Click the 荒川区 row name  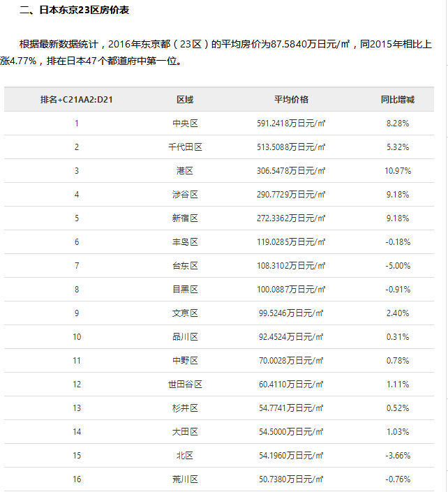(185, 479)
